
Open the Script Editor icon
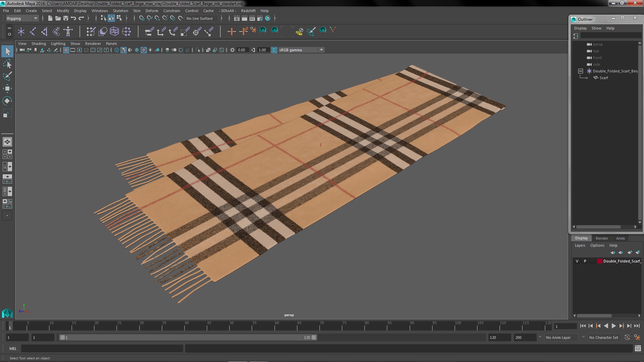tap(638, 349)
